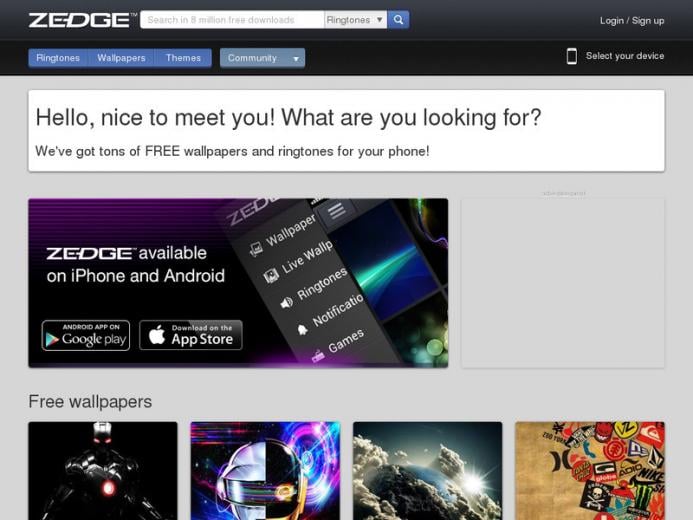Click the hamburger menu icon in banner
Screen dimensions: 693x520
(x=337, y=211)
